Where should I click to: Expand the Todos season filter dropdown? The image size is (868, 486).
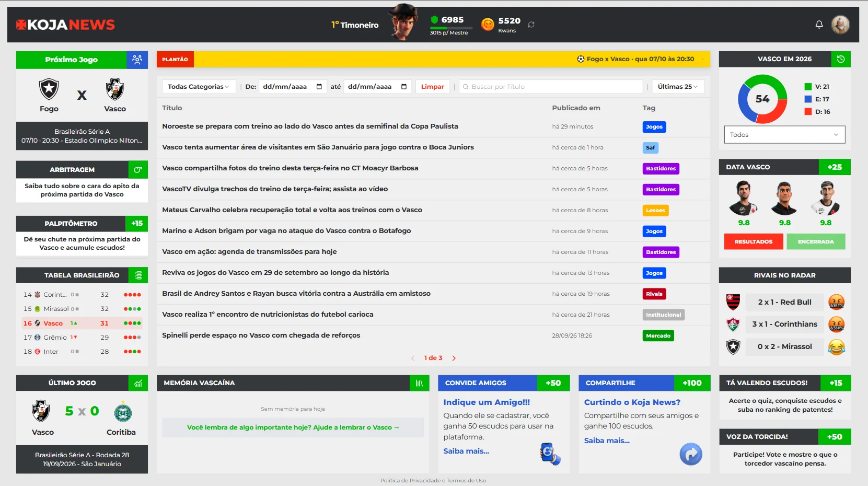pyautogui.click(x=784, y=135)
